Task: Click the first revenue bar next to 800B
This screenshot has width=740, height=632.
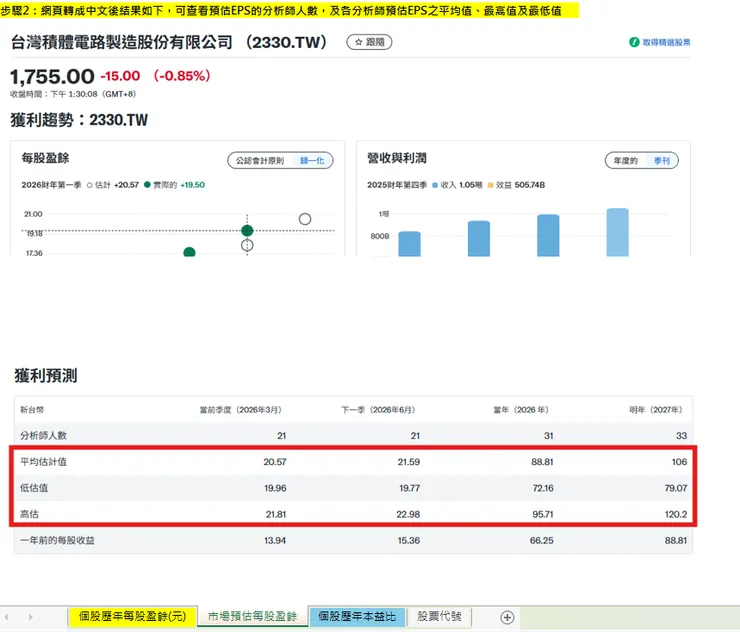Action: point(409,244)
